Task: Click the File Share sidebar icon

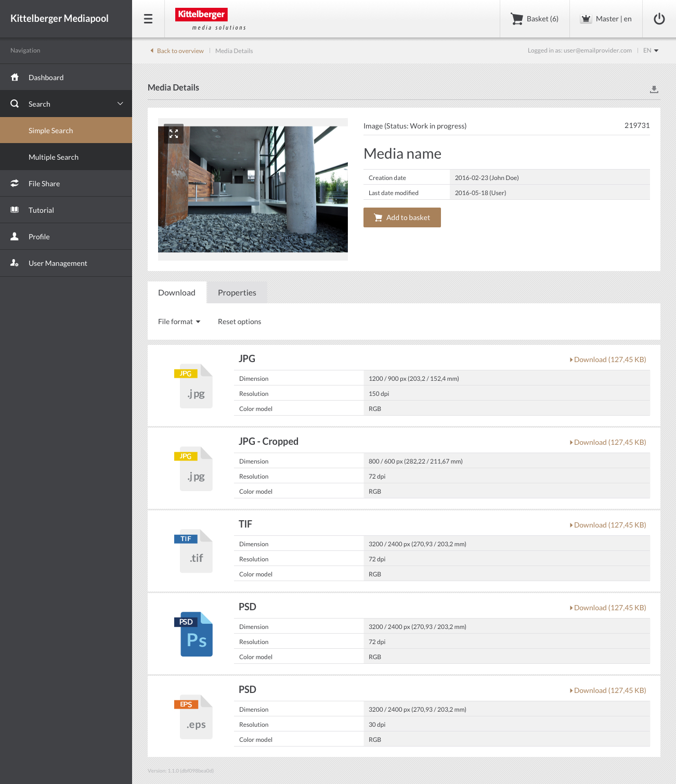Action: coord(15,183)
